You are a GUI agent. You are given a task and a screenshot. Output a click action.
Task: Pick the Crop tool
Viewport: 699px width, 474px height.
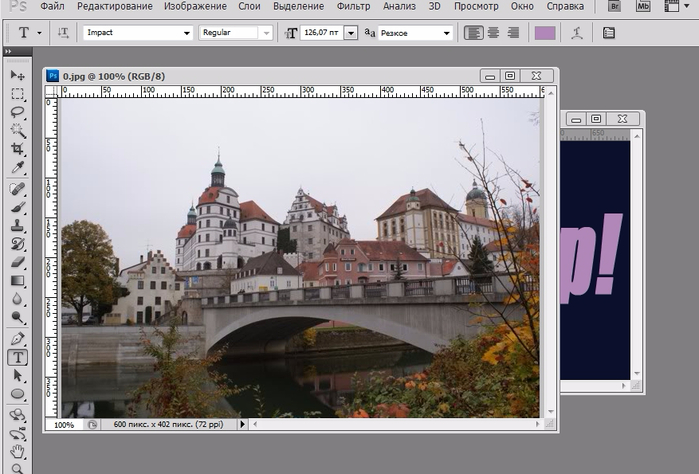point(17,149)
